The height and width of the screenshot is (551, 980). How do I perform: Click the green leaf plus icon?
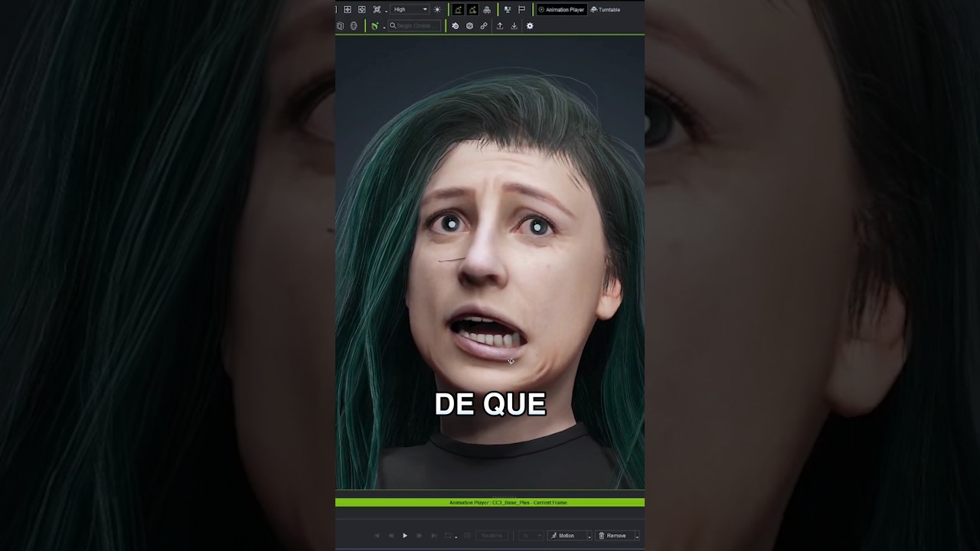(374, 26)
